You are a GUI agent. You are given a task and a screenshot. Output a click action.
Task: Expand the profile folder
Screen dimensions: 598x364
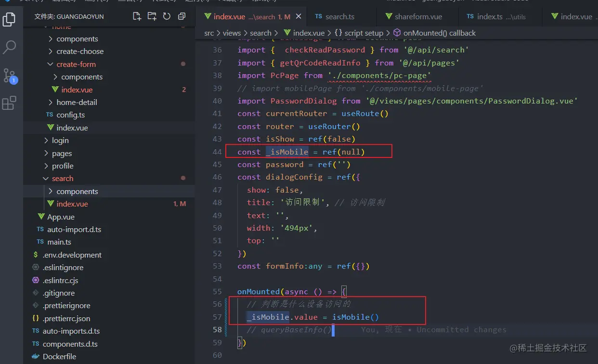(63, 166)
